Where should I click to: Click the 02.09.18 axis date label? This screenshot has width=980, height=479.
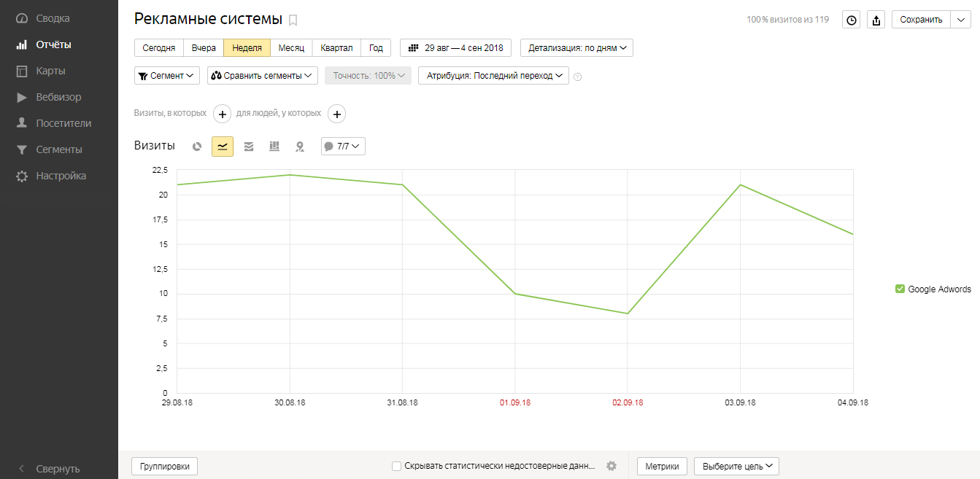[628, 402]
